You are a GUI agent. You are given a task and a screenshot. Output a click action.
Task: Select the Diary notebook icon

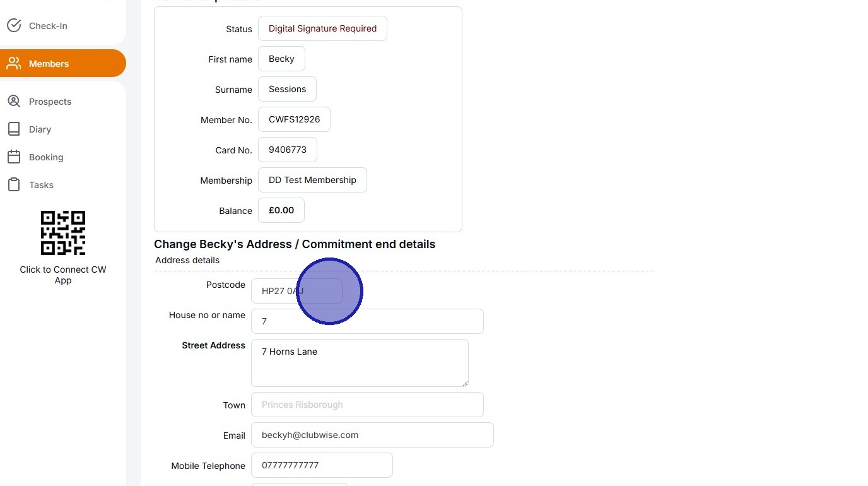point(14,129)
